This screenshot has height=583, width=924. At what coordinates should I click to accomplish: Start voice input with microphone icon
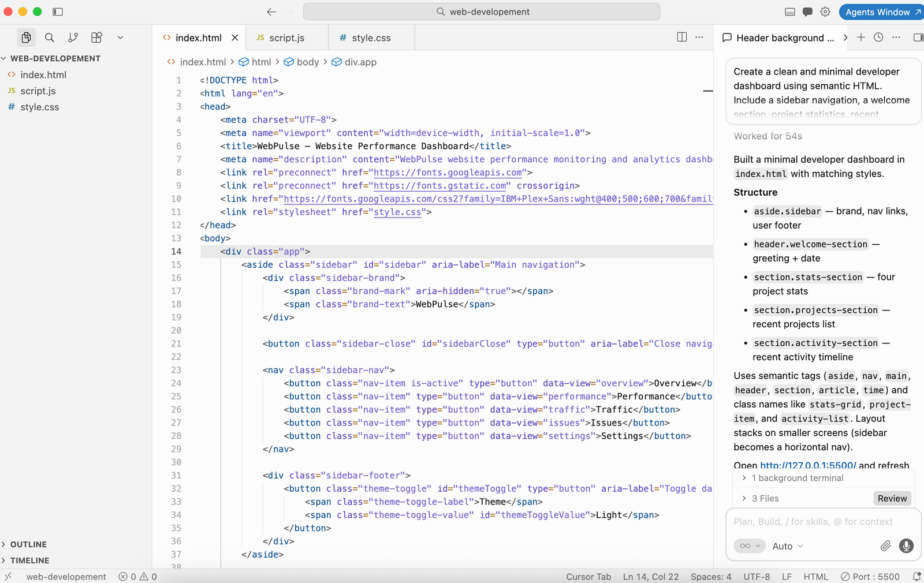point(906,546)
